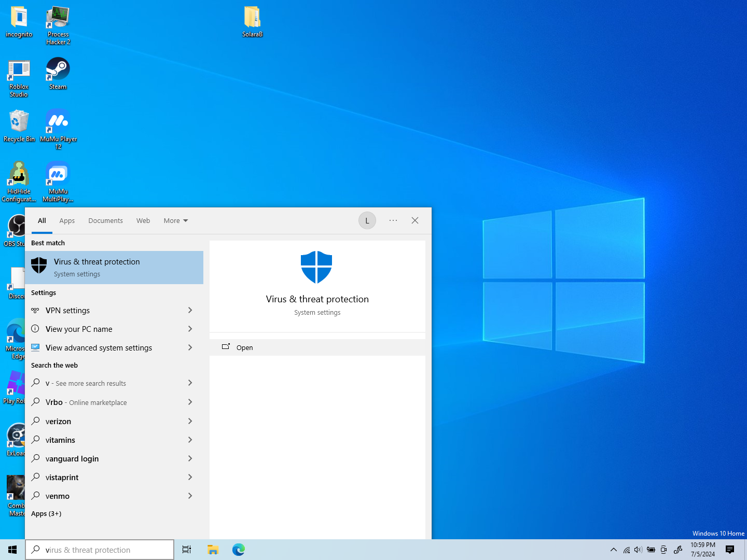Expand View advanced system settings arrow
The height and width of the screenshot is (560, 747).
tap(190, 347)
